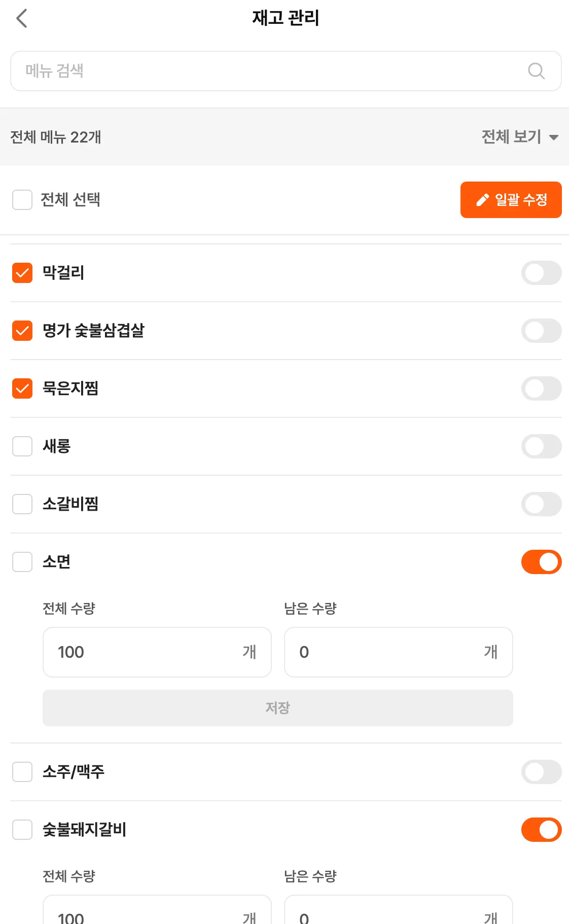Click the 저장 button under 소면
Image resolution: width=569 pixels, height=924 pixels.
point(277,708)
